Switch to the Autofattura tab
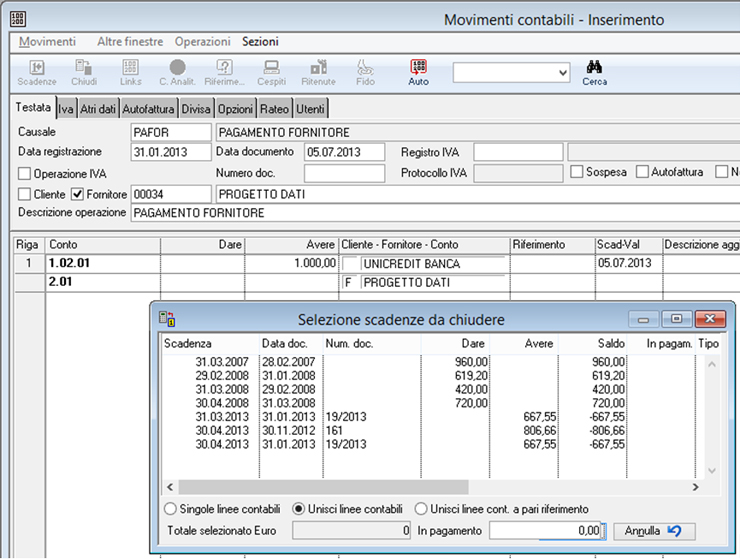The image size is (740, 559). tap(149, 109)
